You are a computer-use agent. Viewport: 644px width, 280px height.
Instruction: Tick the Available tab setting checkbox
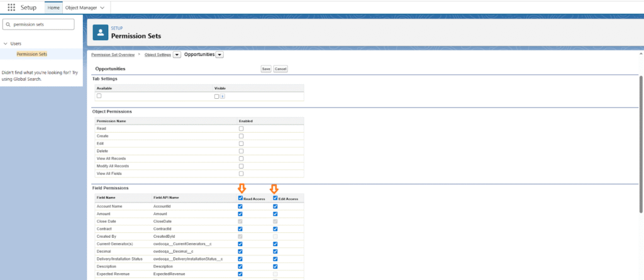[x=99, y=96]
